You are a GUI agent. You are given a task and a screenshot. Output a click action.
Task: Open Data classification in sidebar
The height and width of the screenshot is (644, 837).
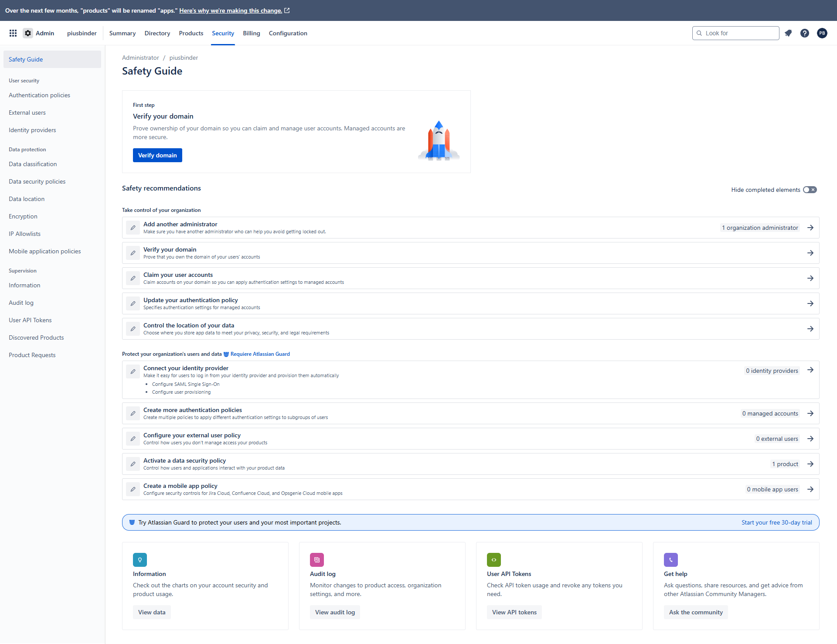[33, 164]
